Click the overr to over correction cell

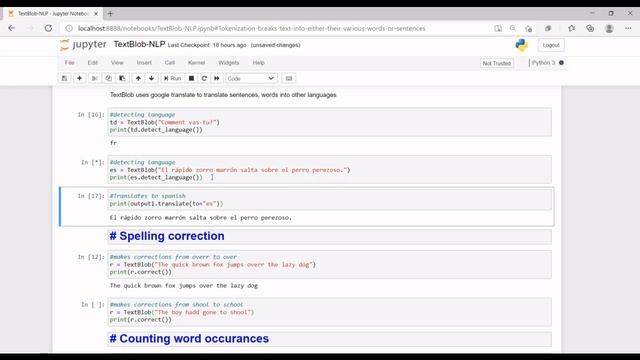click(x=329, y=264)
